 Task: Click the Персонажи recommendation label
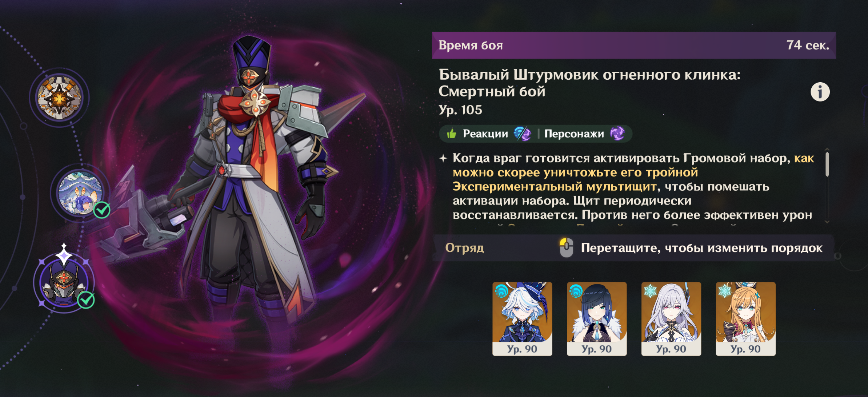[x=574, y=134]
